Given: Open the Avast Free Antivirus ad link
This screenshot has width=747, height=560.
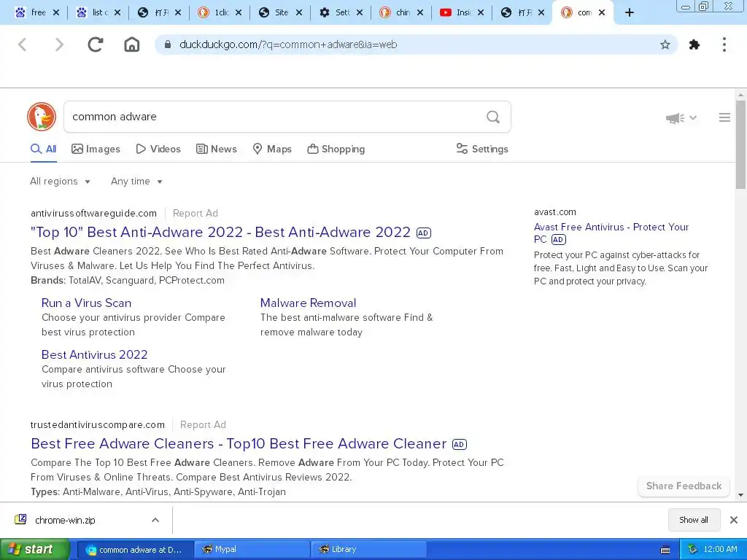Looking at the screenshot, I should click(x=611, y=233).
